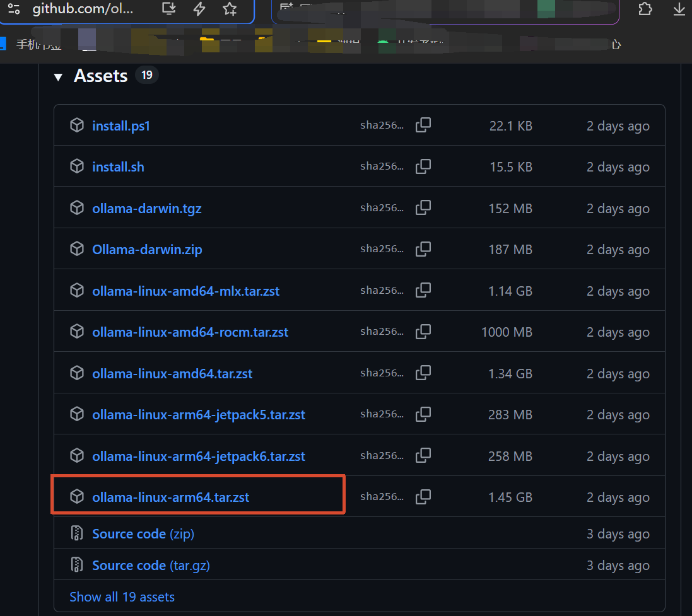This screenshot has width=692, height=616.
Task: Click the 1000 MB size value
Action: (x=507, y=332)
